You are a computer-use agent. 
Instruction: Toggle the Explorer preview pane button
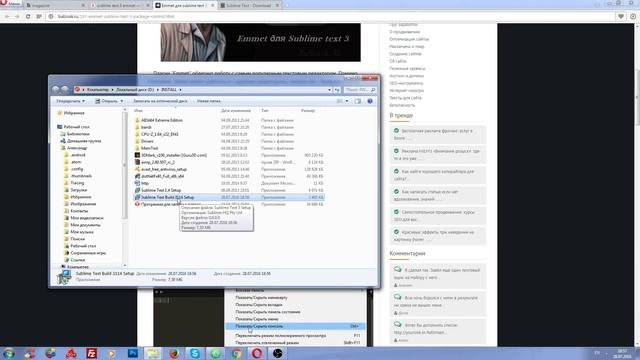click(x=358, y=101)
